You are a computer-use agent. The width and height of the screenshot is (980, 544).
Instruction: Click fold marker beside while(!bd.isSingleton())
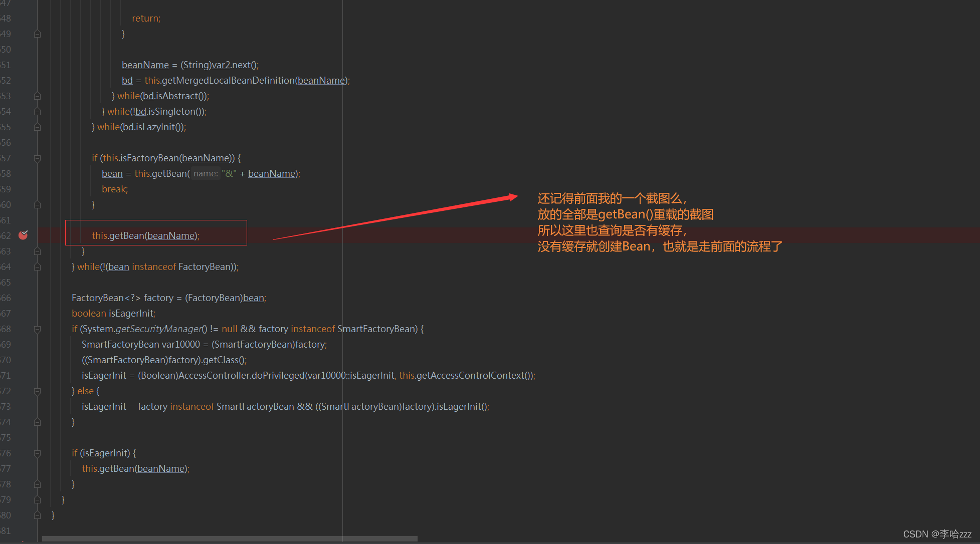pos(37,111)
